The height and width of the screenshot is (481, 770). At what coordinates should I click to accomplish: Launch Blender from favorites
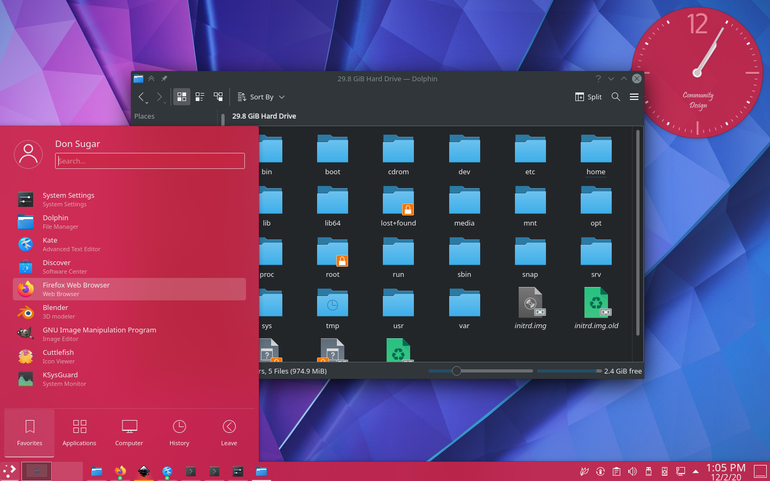coord(129,311)
